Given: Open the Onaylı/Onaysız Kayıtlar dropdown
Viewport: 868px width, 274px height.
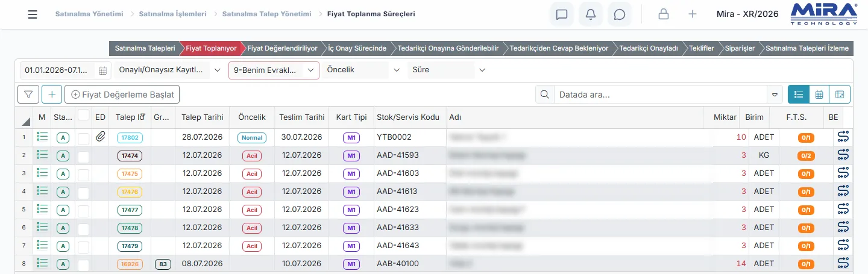Looking at the screenshot, I should pyautogui.click(x=170, y=70).
